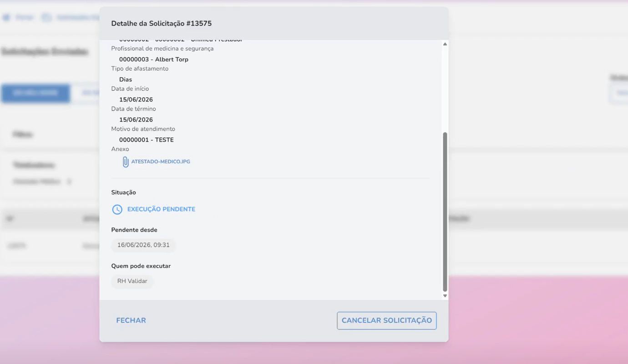The height and width of the screenshot is (364, 628).
Task: Click the RH Validar chip
Action: click(x=132, y=281)
